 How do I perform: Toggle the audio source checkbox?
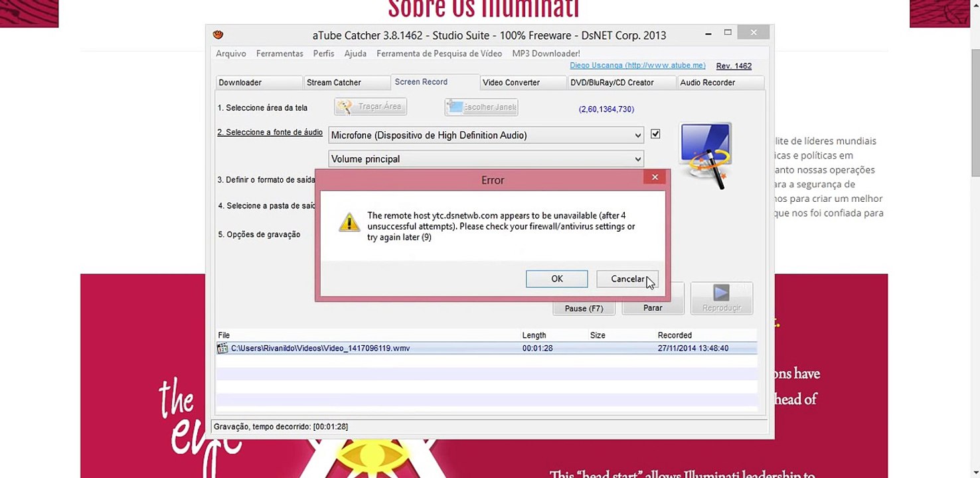655,133
